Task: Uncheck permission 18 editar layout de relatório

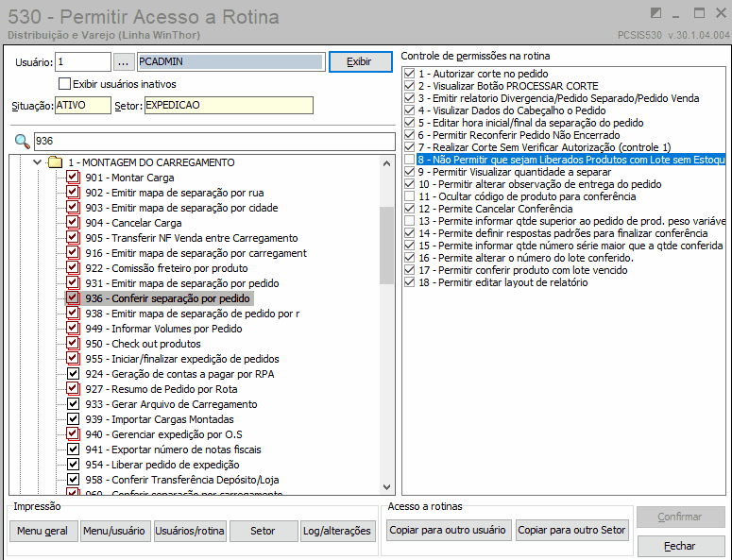Action: point(409,282)
